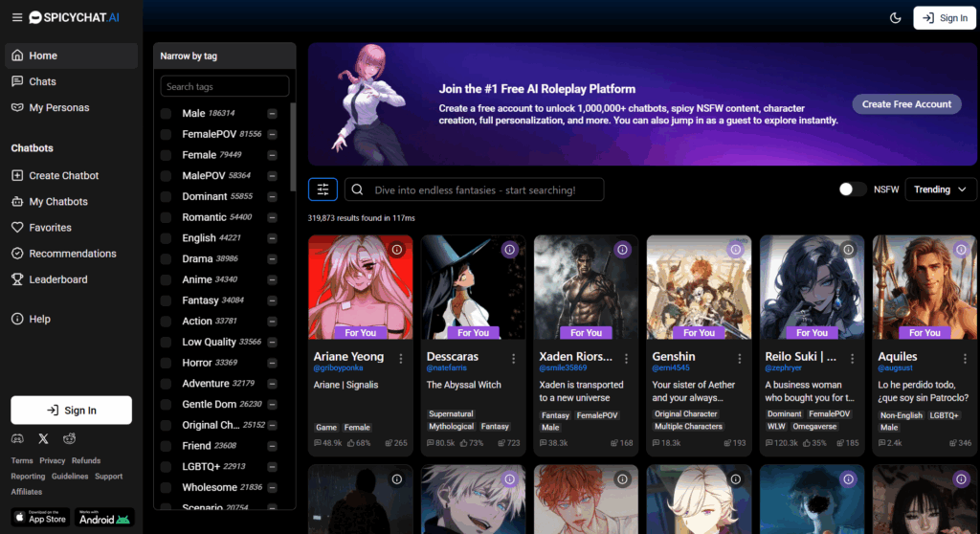The width and height of the screenshot is (980, 534).
Task: Open the X social media icon
Action: pos(43,438)
